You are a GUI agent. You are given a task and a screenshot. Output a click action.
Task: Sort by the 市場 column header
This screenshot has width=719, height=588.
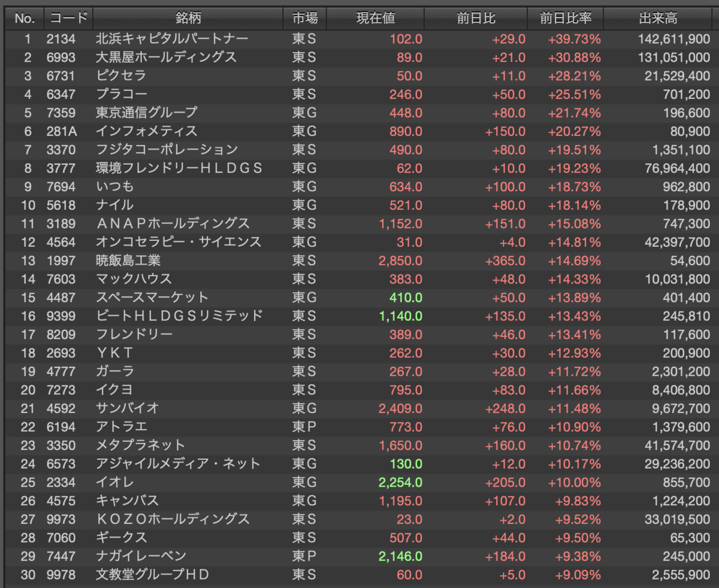point(304,18)
